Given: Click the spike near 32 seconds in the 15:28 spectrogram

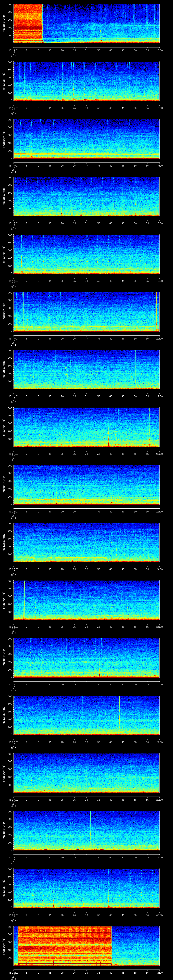Looking at the screenshot, I should 91,826.
